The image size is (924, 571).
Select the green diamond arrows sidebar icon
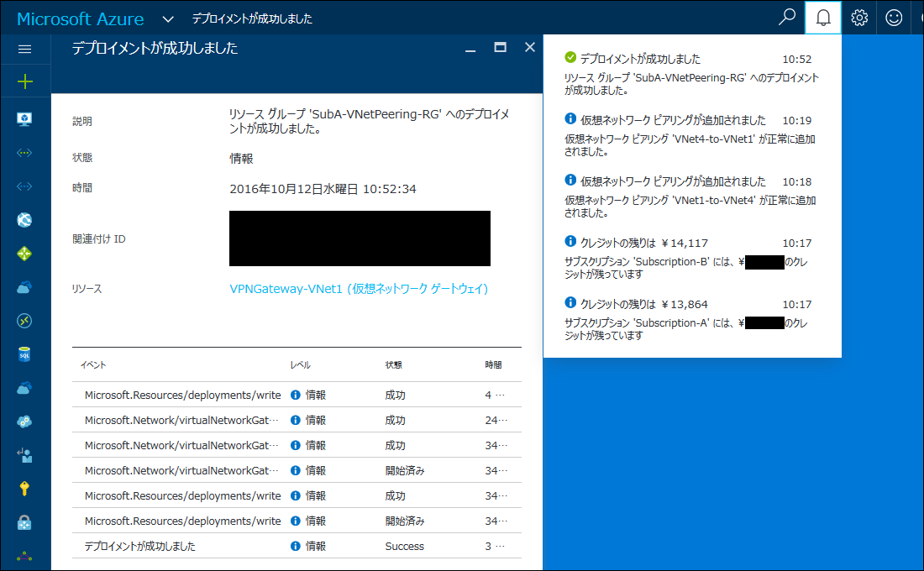coord(24,254)
